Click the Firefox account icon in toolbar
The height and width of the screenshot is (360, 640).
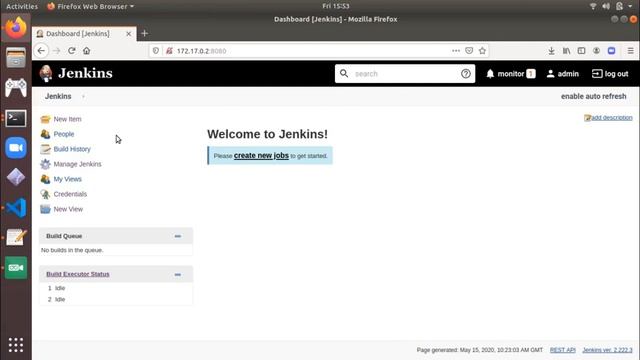coord(596,51)
